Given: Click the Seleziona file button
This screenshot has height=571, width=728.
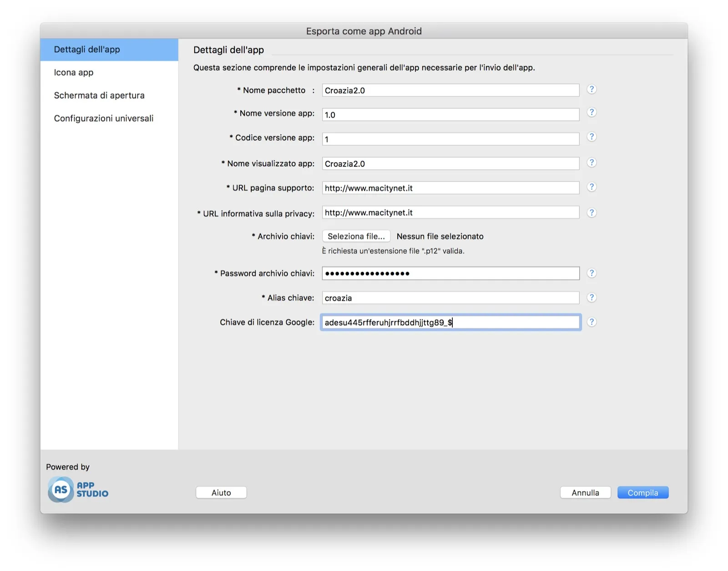Looking at the screenshot, I should click(x=356, y=236).
